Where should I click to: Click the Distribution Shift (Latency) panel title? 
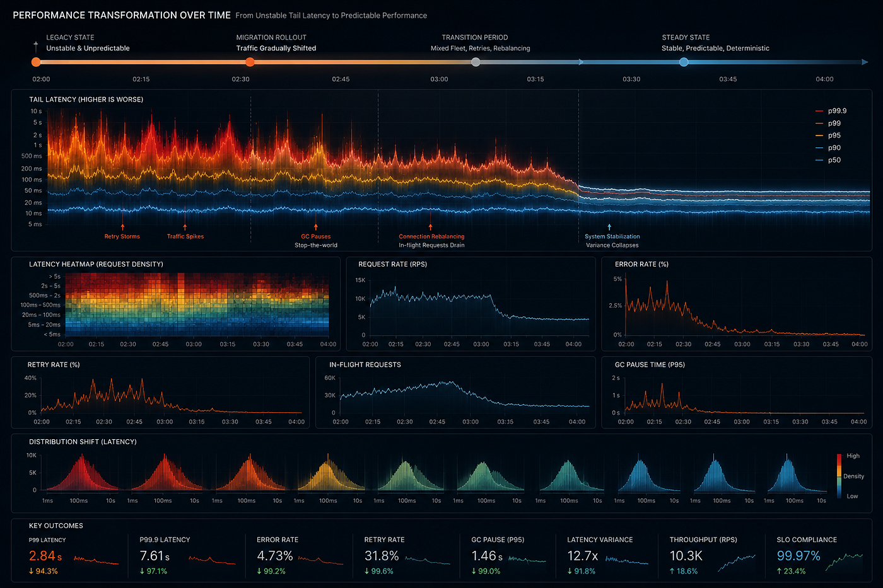click(83, 442)
